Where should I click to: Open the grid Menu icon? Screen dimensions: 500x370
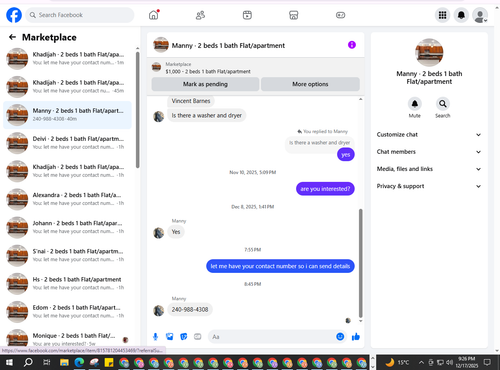coord(442,15)
